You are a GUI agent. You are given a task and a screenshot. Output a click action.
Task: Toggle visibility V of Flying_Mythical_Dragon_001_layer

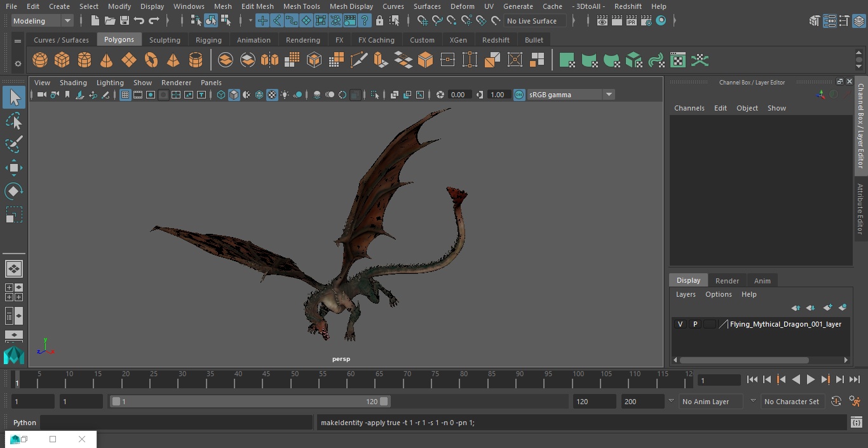click(x=680, y=324)
